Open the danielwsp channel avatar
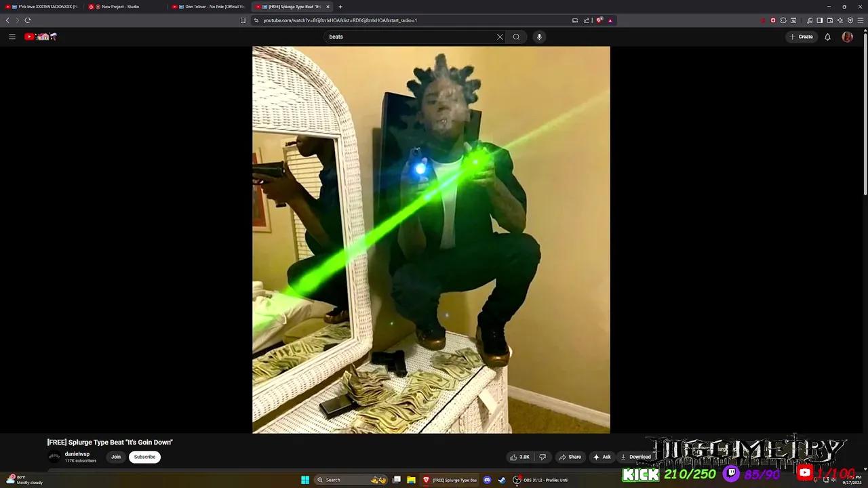 (x=54, y=457)
